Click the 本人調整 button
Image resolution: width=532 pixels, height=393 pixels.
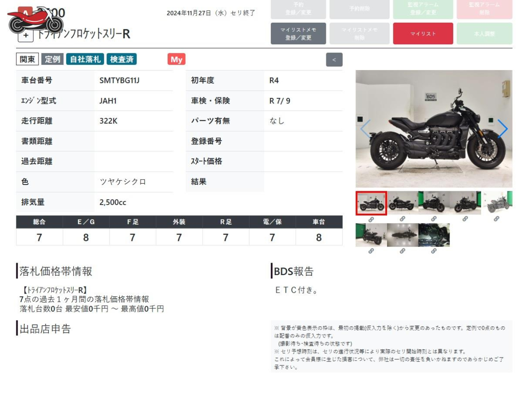pyautogui.click(x=484, y=34)
